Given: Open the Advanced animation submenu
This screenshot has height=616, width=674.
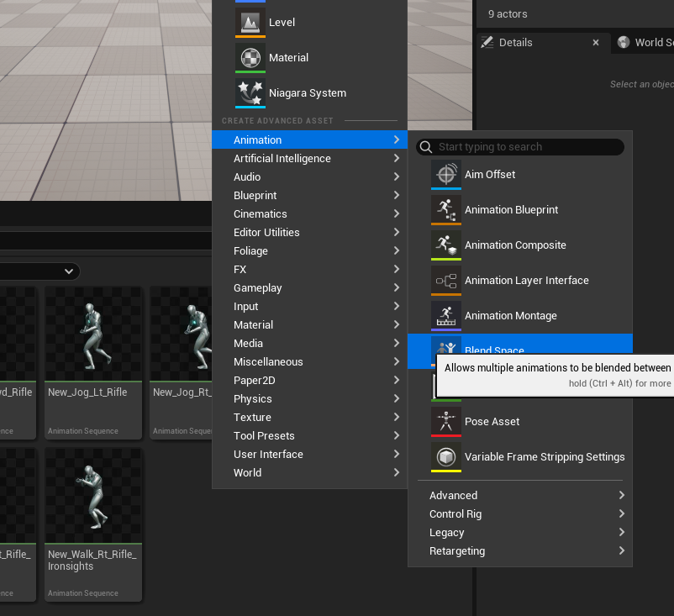Looking at the screenshot, I should tap(520, 495).
